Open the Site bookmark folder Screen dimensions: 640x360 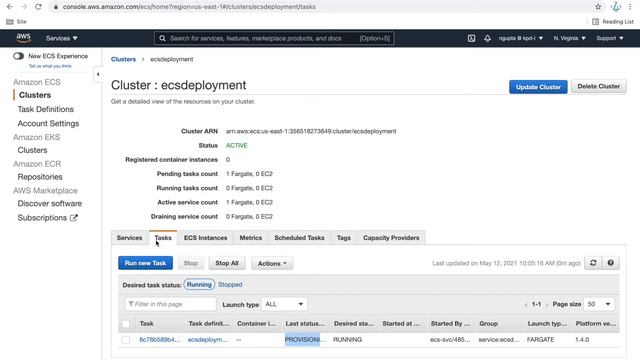[16, 22]
